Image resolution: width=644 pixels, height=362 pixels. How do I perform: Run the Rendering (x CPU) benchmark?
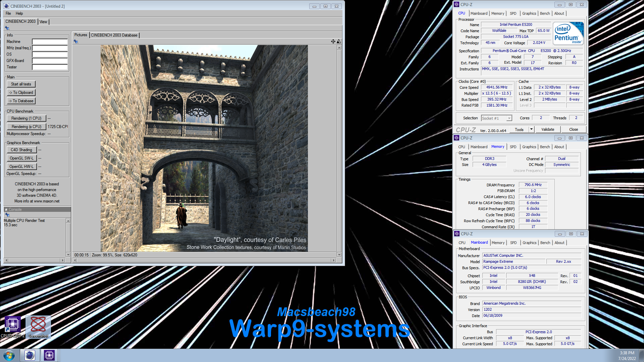point(26,127)
